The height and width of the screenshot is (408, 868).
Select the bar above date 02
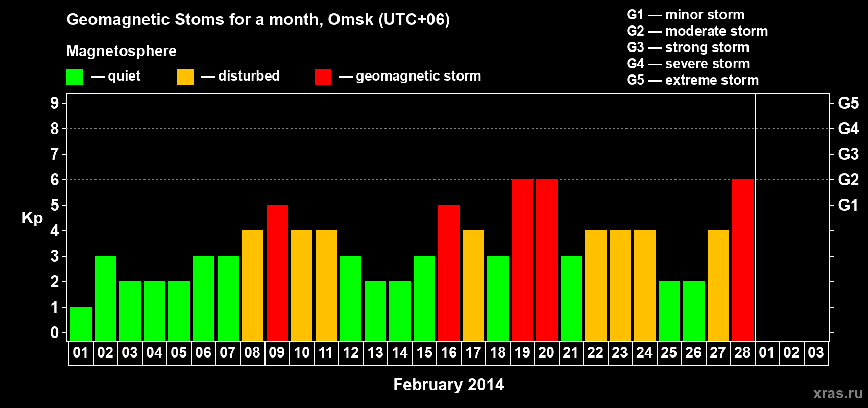tap(106, 298)
